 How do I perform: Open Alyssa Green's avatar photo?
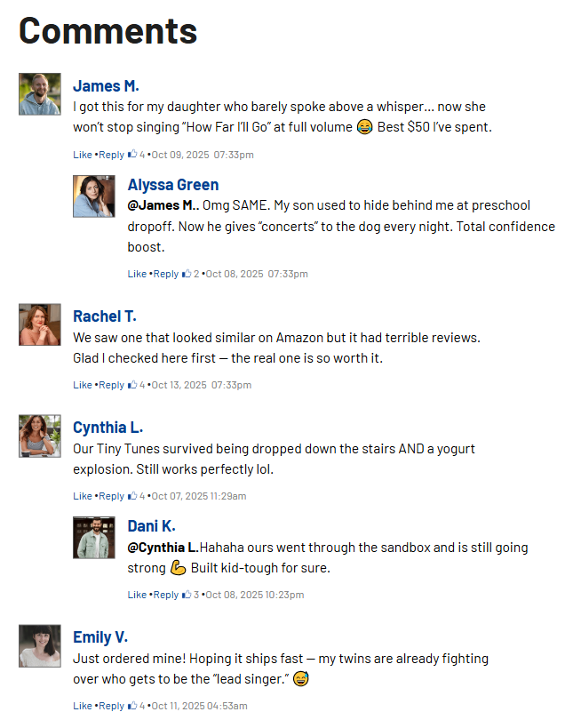coord(94,196)
